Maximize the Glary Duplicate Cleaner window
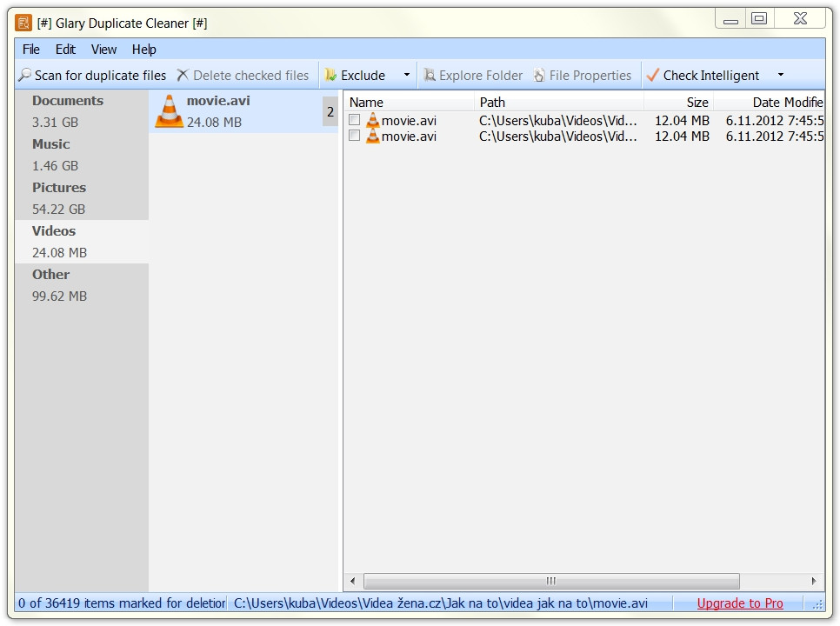The width and height of the screenshot is (840, 626). (x=759, y=19)
